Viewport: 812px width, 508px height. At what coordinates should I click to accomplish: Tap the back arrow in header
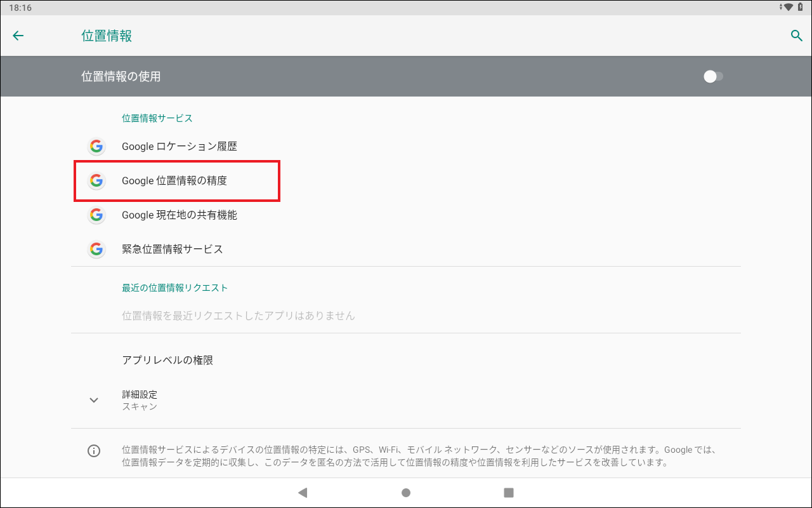pos(18,36)
